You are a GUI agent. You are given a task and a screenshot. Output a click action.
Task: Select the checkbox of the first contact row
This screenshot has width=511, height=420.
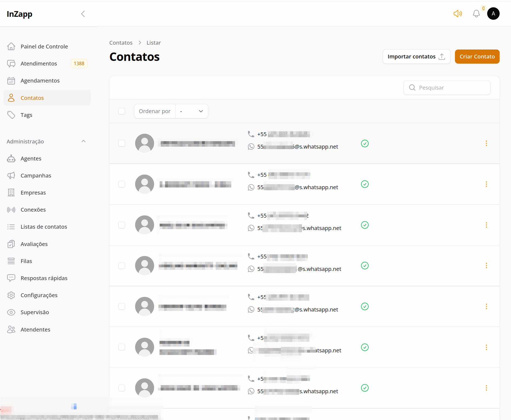122,143
